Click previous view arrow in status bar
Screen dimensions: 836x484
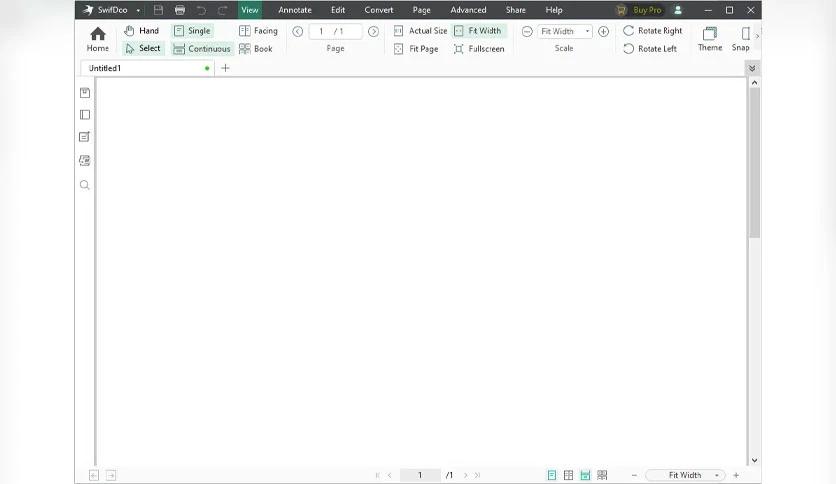(x=94, y=475)
